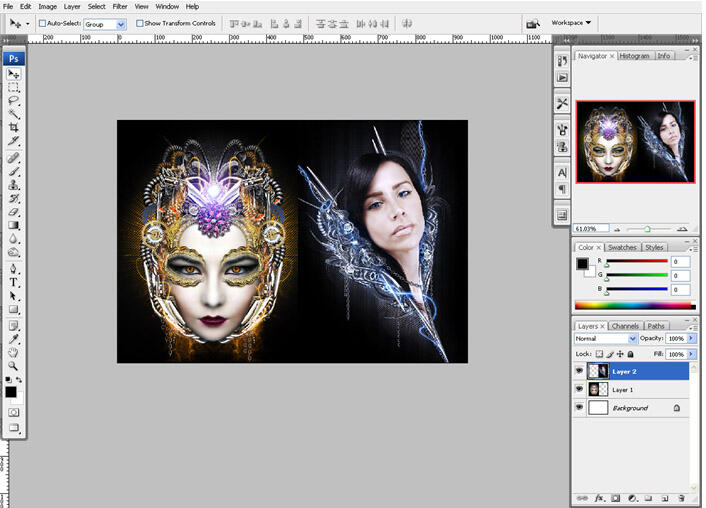Open the Opacity slider arrow
This screenshot has height=508, width=706.
(692, 338)
